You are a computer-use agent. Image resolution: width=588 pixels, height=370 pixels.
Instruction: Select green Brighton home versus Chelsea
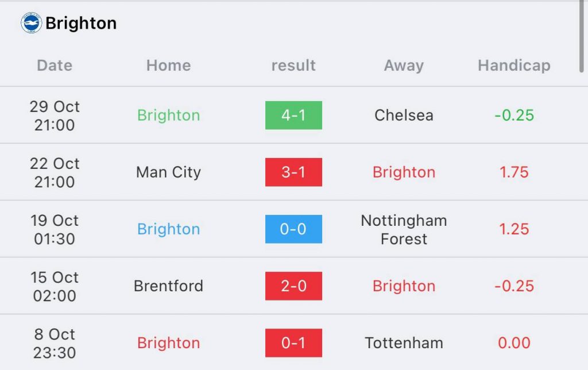(x=168, y=115)
